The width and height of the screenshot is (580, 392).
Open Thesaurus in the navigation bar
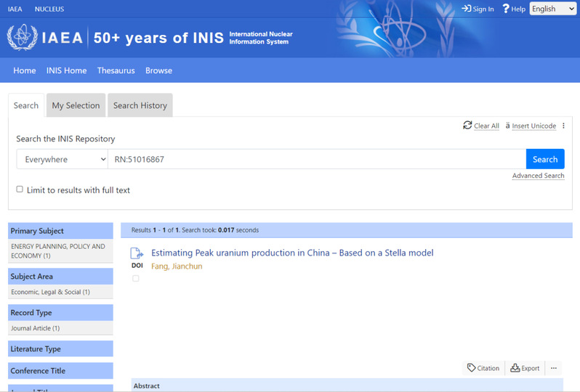click(115, 70)
